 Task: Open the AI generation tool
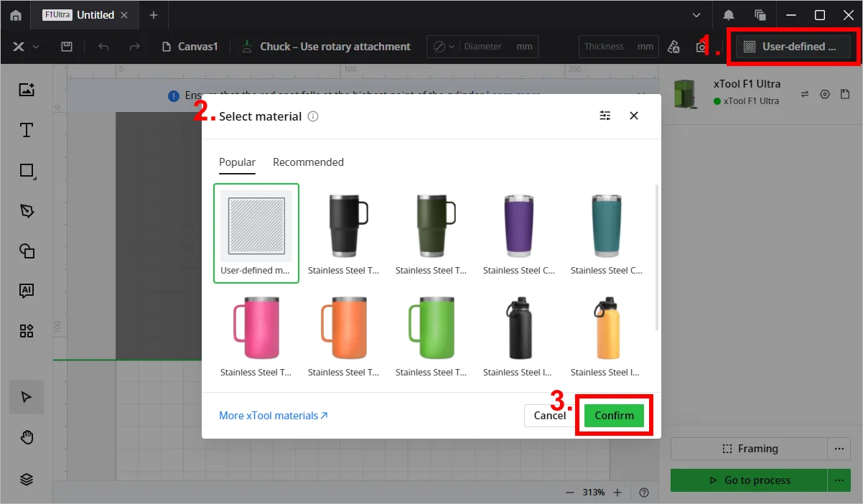point(27,291)
